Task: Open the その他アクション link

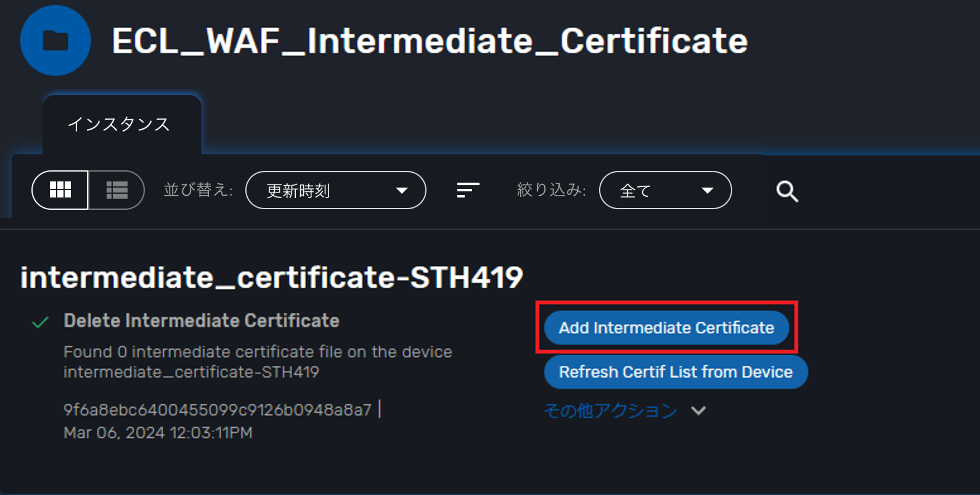Action: coord(610,410)
